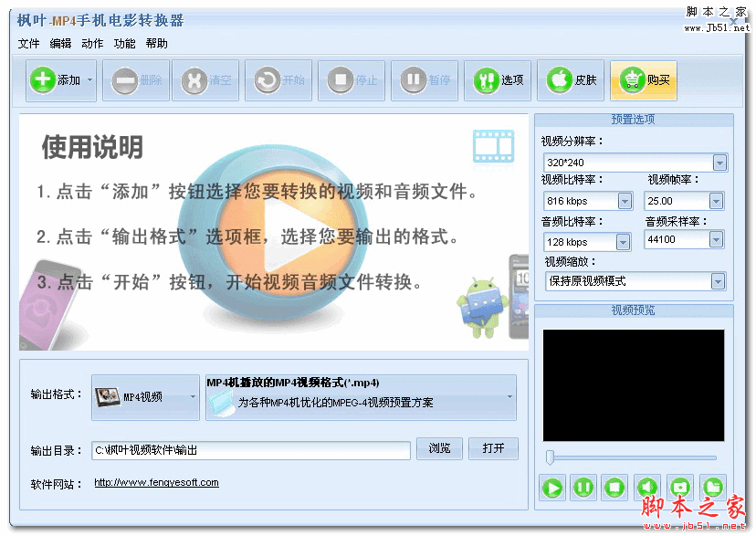756x536 pixels.
Task: Click the 清空 (Clear) toolbar icon
Action: tap(205, 80)
